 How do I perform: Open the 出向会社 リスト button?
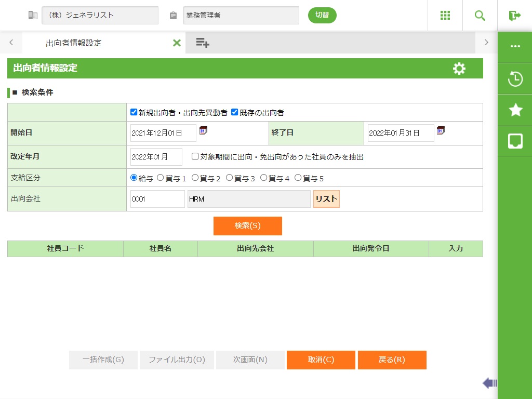[x=326, y=199]
